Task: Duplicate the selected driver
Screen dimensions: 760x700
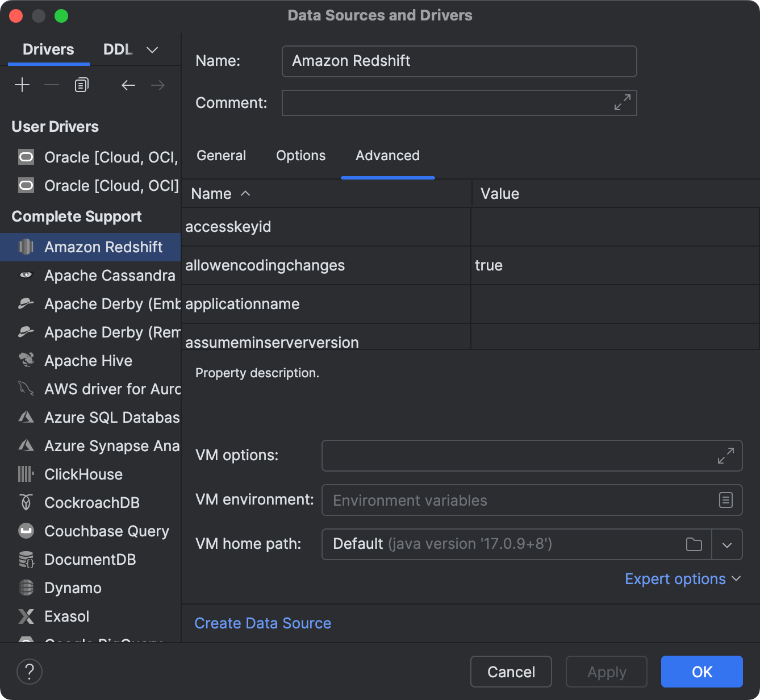Action: 81,84
